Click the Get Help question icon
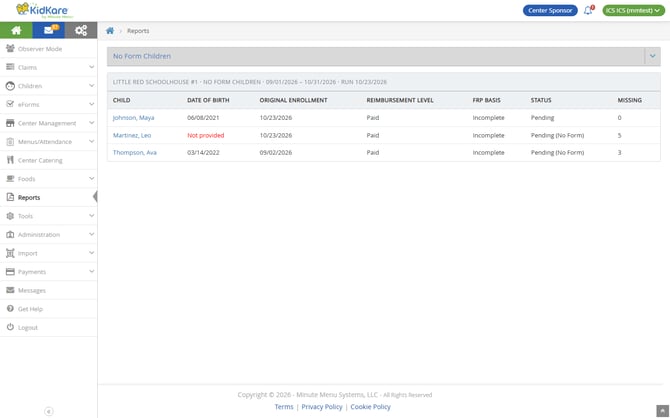The image size is (670, 418). [10, 309]
